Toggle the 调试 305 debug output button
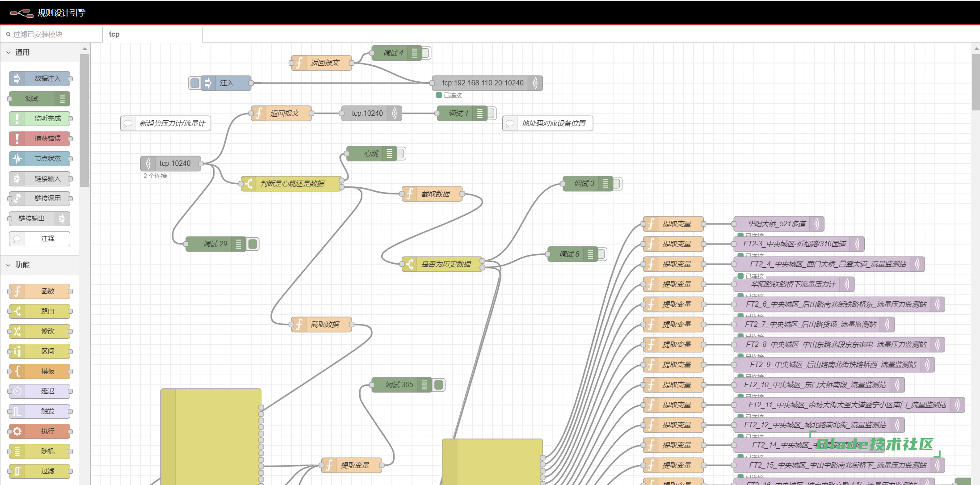 click(x=439, y=385)
